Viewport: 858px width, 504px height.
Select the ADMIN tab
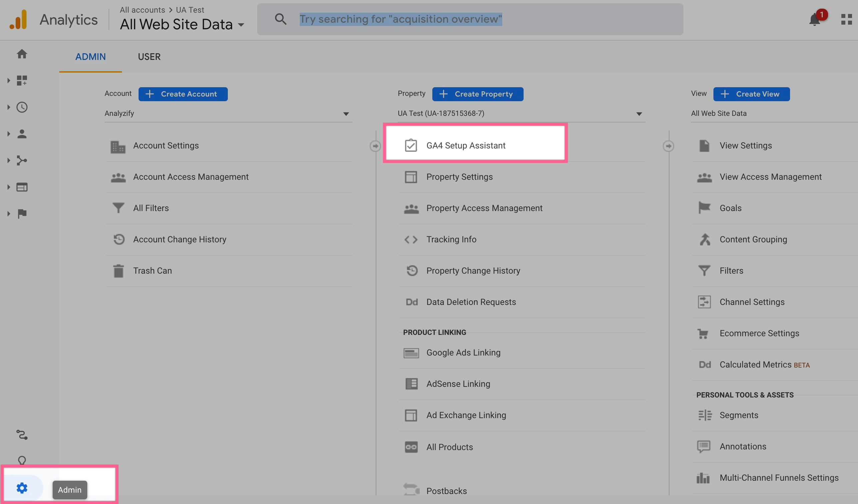(x=90, y=56)
